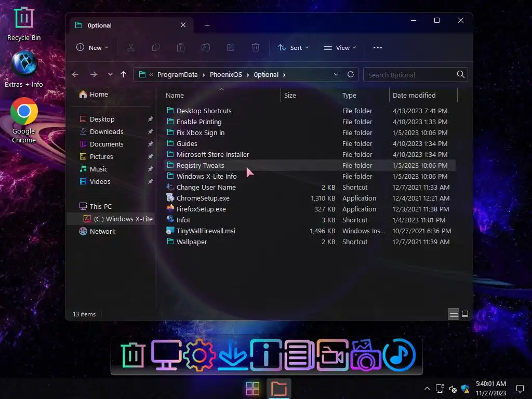
Task: Click ProgramData in the breadcrumb path
Action: 178,75
